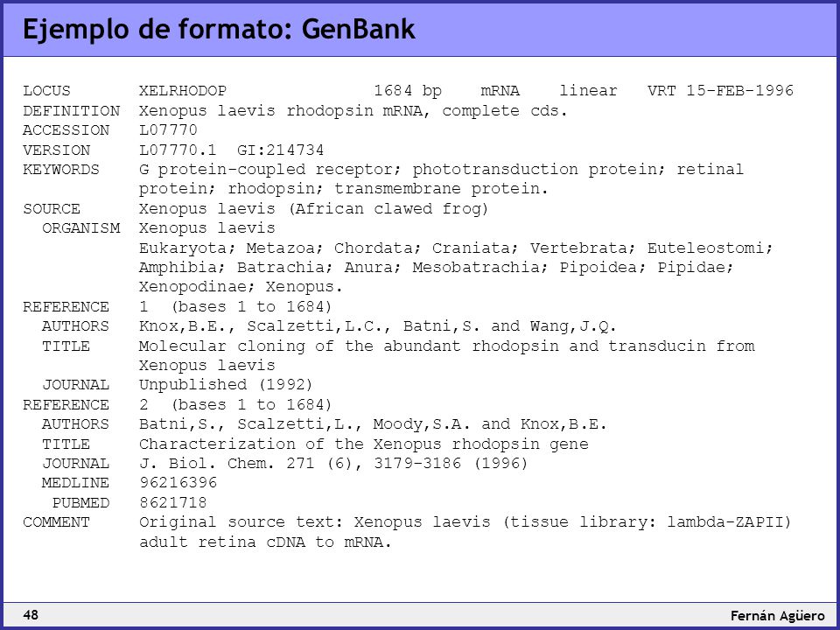Click keyword line 'protein; rhodopsin; transmembrane protein.'

[x=343, y=189]
